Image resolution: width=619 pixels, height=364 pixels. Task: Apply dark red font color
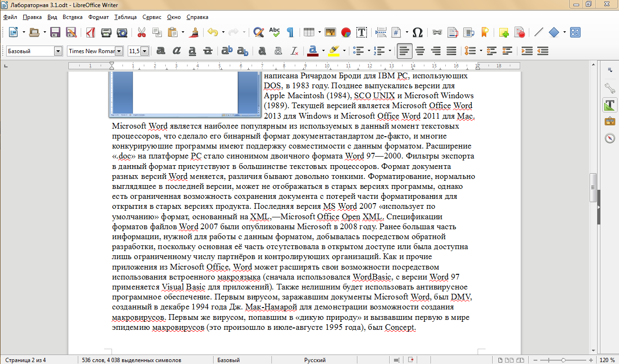pos(312,51)
